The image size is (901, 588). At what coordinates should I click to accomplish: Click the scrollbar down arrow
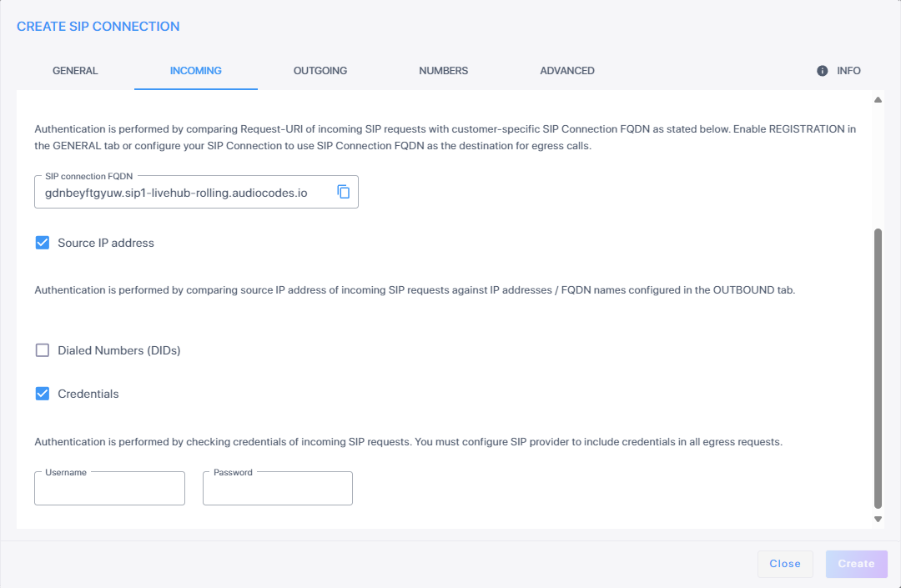coord(878,519)
